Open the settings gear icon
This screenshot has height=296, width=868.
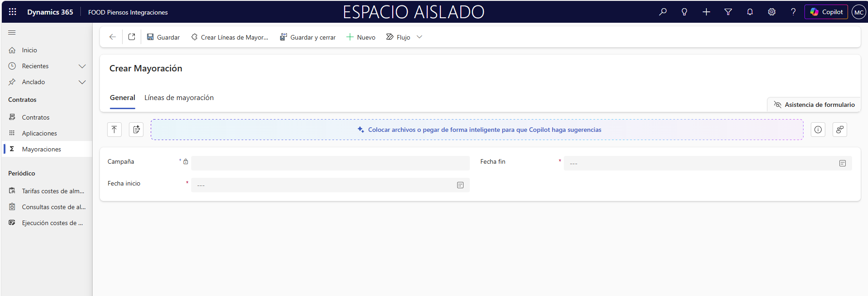771,12
